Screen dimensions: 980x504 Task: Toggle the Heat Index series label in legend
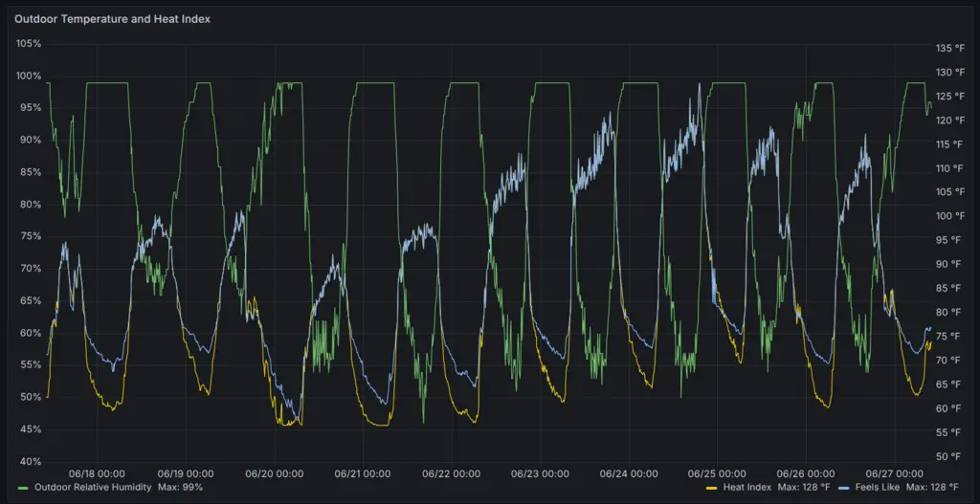point(747,488)
